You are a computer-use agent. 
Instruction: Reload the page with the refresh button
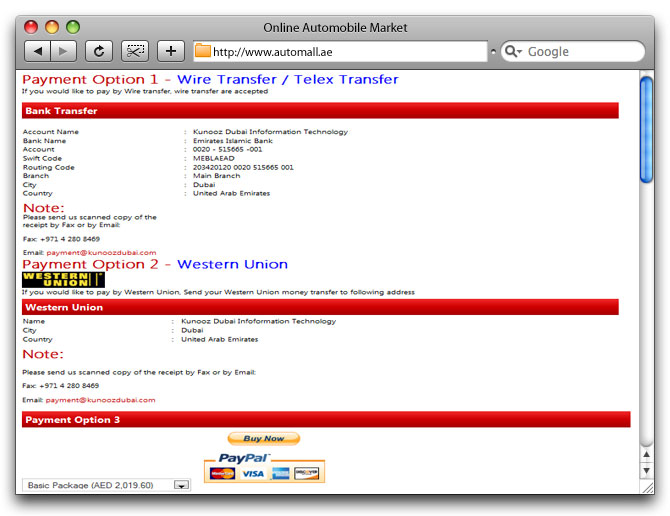point(99,51)
